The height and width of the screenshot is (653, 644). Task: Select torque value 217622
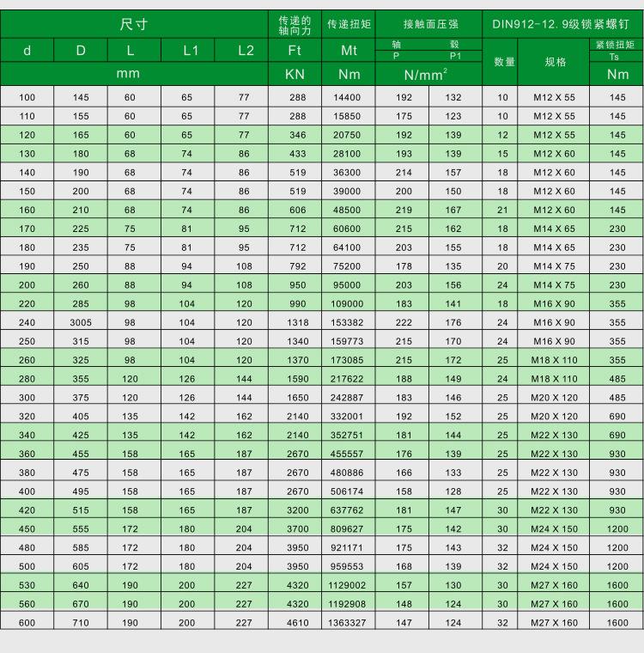click(347, 379)
